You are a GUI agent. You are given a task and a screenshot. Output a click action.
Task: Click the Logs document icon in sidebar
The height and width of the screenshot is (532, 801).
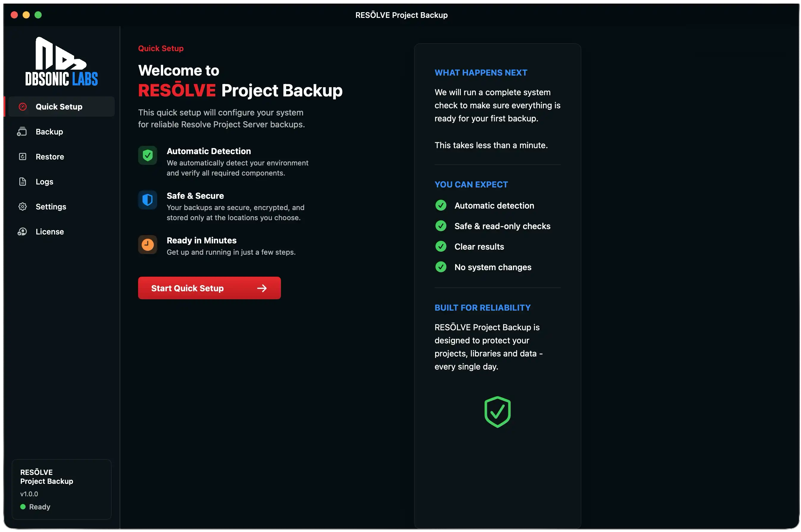[22, 181]
